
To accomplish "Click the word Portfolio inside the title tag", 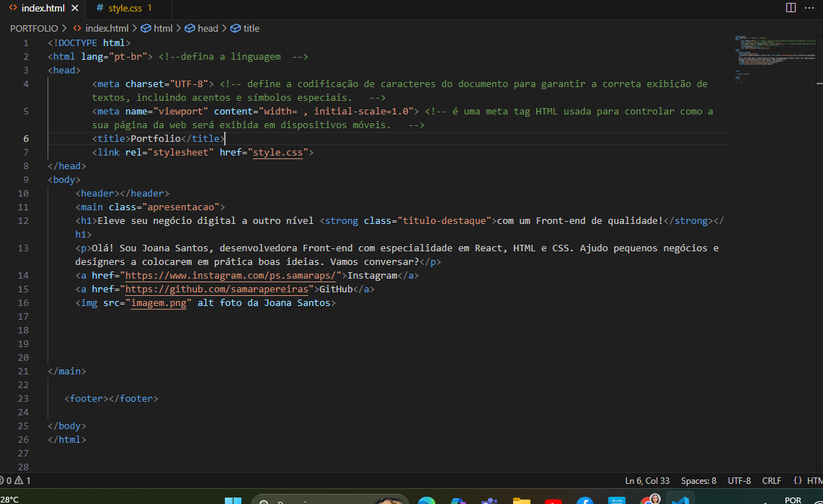I will coord(156,138).
